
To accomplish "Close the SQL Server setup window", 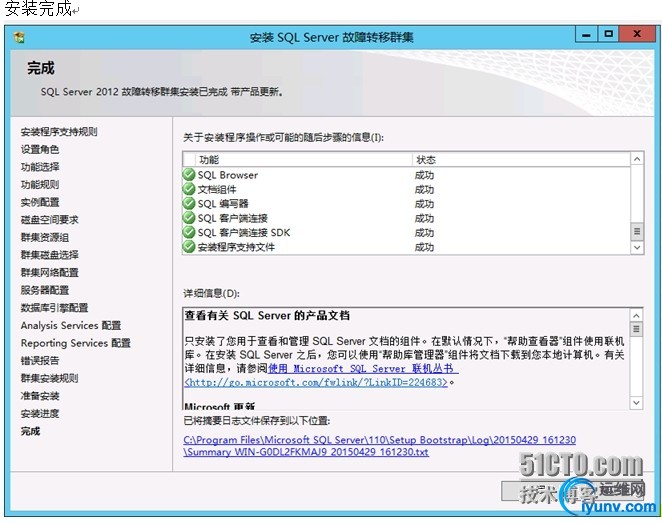I will 637,33.
